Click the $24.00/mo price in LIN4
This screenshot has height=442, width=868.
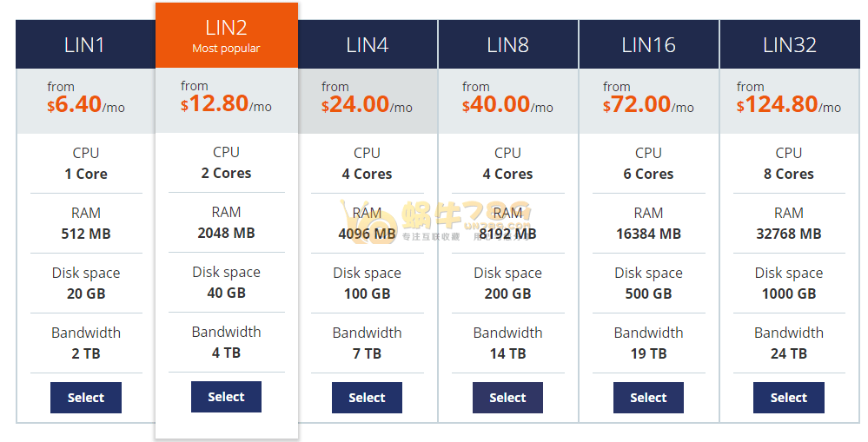point(367,104)
